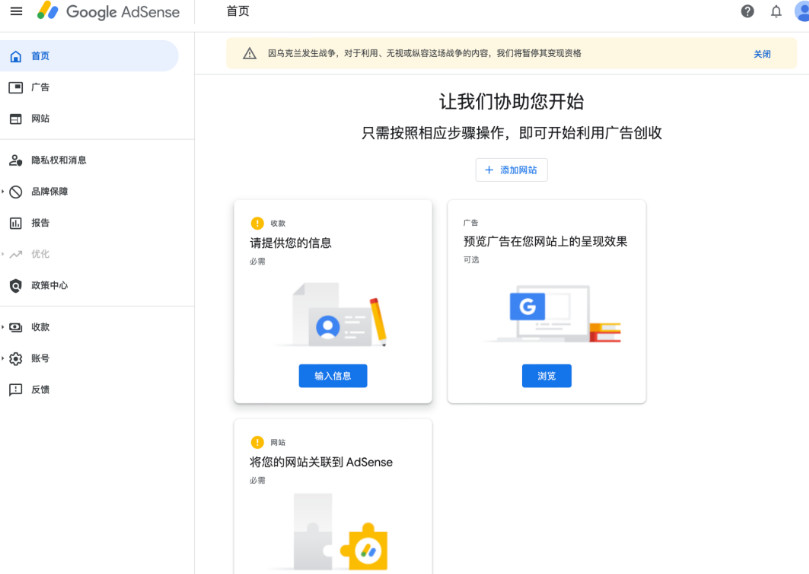Open the account avatar
This screenshot has width=809, height=574.
pyautogui.click(x=802, y=11)
